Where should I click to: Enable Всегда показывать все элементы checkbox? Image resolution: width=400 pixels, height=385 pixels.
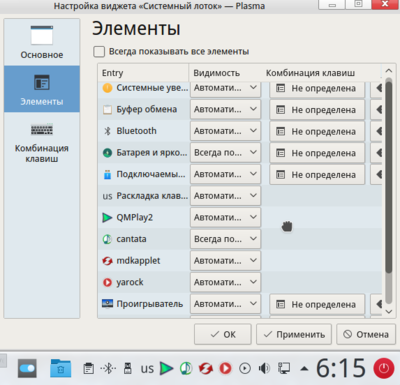pyautogui.click(x=99, y=52)
